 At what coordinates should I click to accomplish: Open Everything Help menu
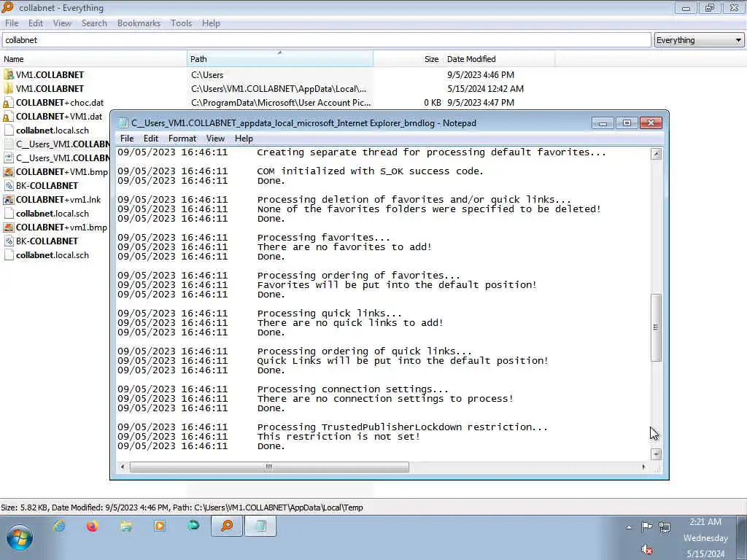point(211,23)
